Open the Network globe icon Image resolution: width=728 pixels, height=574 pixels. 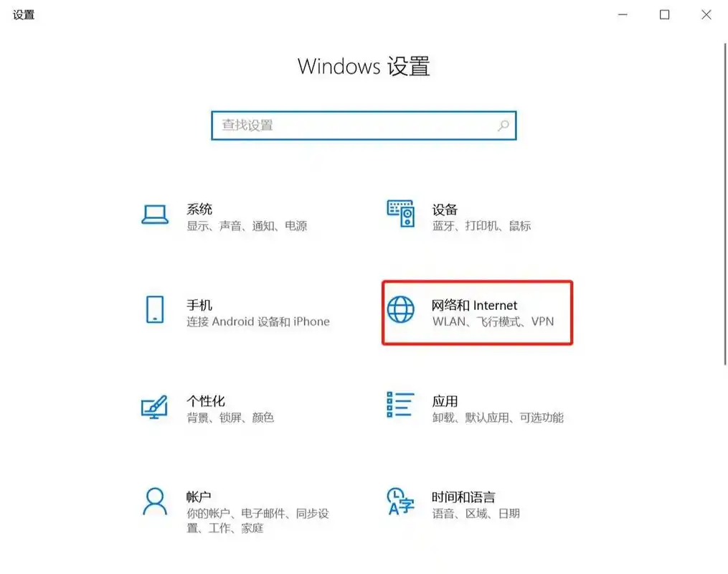coord(401,309)
